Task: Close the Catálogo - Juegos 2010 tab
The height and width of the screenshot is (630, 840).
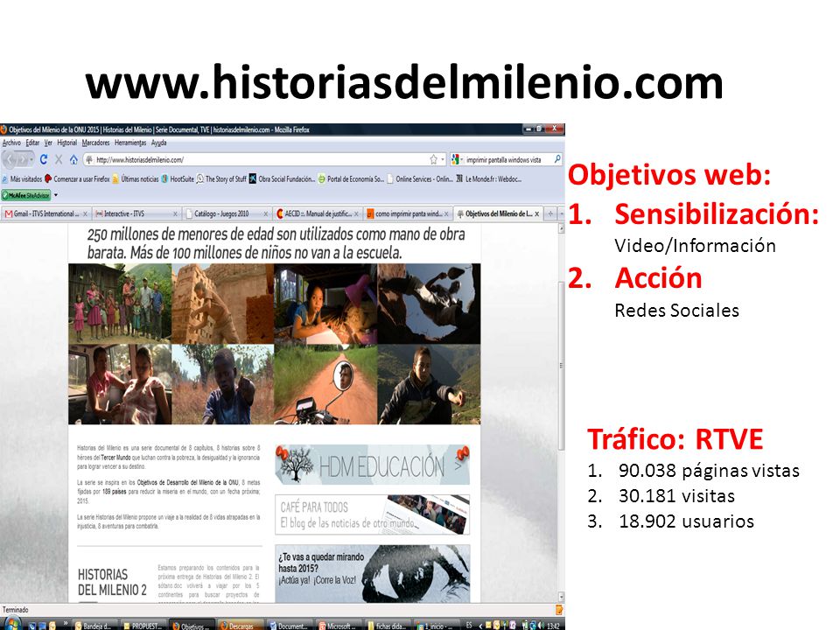Action: pos(266,213)
